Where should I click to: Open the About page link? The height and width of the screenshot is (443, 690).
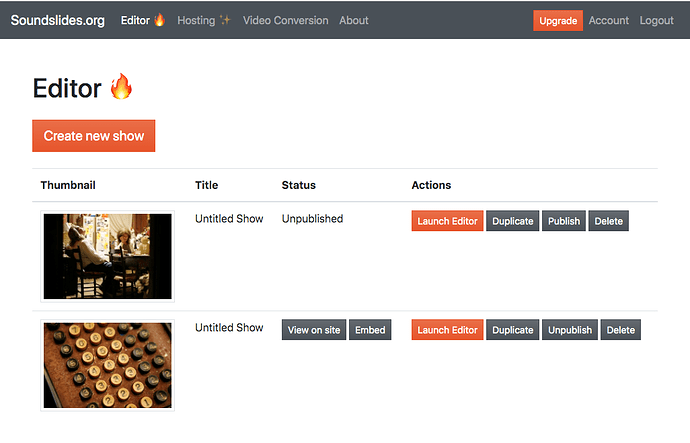coord(354,20)
